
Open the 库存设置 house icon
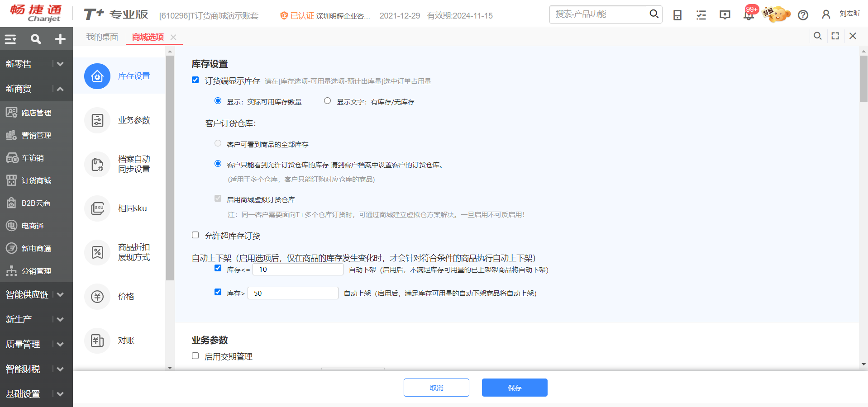tap(97, 76)
